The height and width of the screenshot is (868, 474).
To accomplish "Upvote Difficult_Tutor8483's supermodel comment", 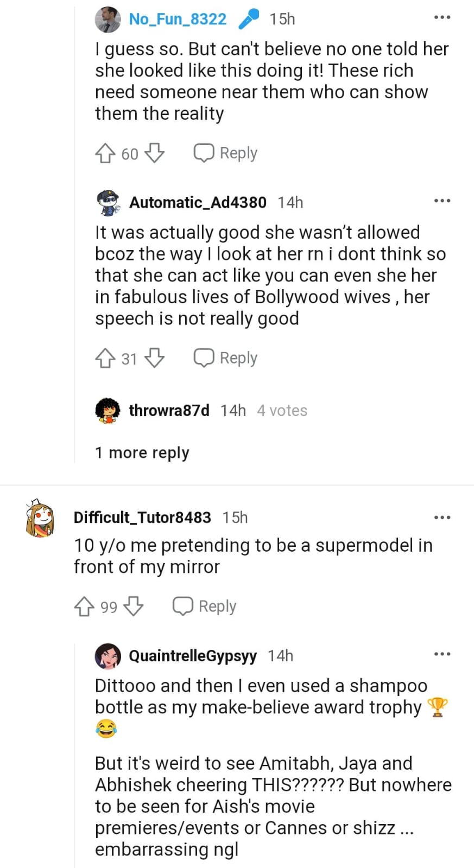I will [x=84, y=607].
